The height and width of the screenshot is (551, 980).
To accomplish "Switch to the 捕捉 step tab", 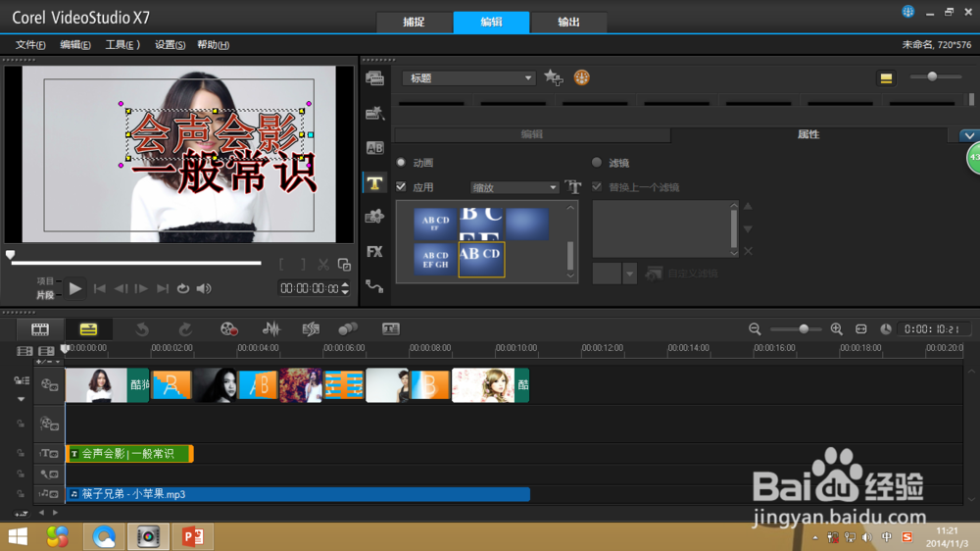I will [414, 22].
